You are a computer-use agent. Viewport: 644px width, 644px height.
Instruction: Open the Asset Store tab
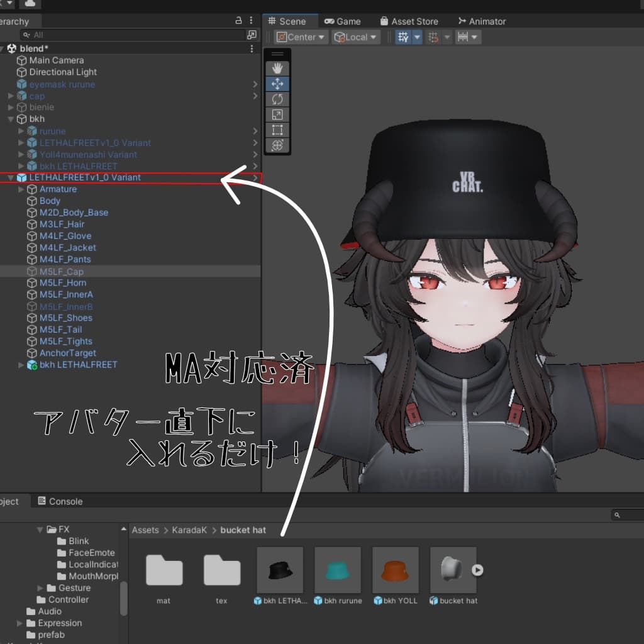(409, 21)
